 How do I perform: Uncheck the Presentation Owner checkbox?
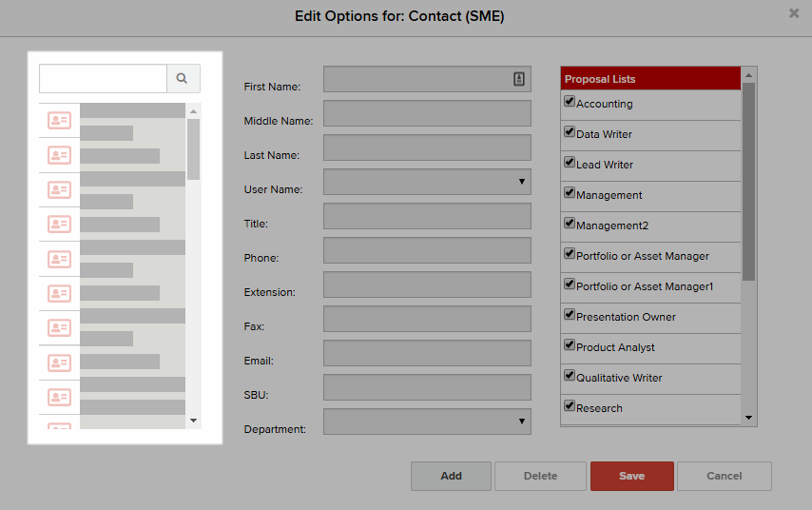(570, 315)
